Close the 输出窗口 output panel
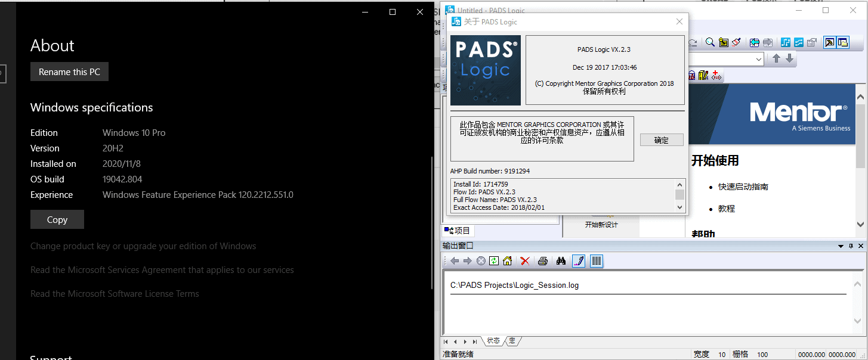The height and width of the screenshot is (360, 868). click(860, 246)
